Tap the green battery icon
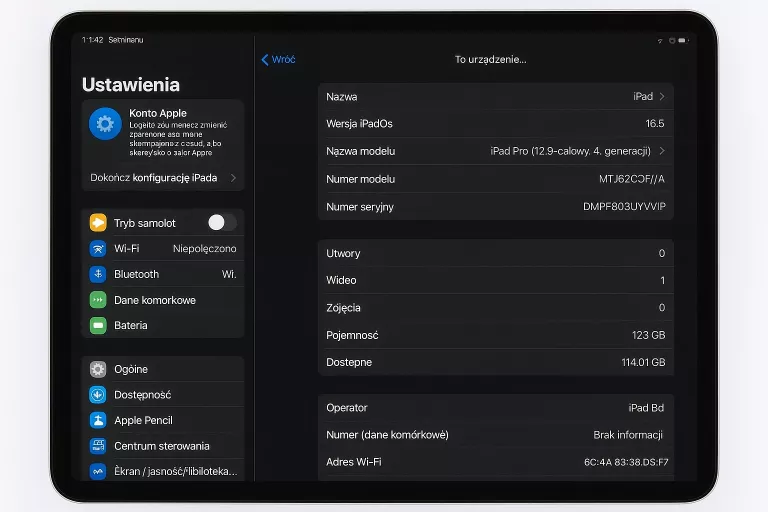 [98, 325]
